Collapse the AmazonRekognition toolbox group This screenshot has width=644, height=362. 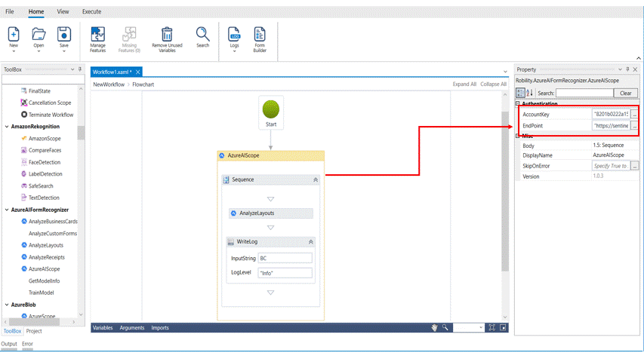tap(6, 127)
